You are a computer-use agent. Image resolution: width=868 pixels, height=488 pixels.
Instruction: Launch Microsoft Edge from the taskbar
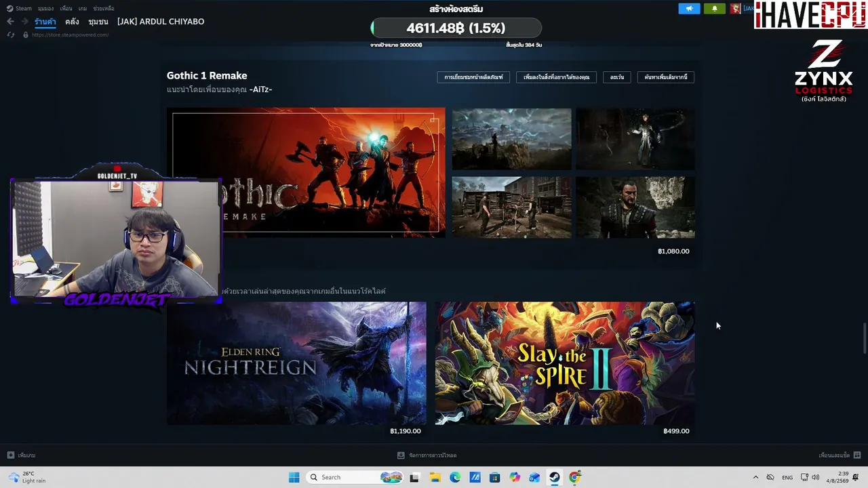pos(455,477)
